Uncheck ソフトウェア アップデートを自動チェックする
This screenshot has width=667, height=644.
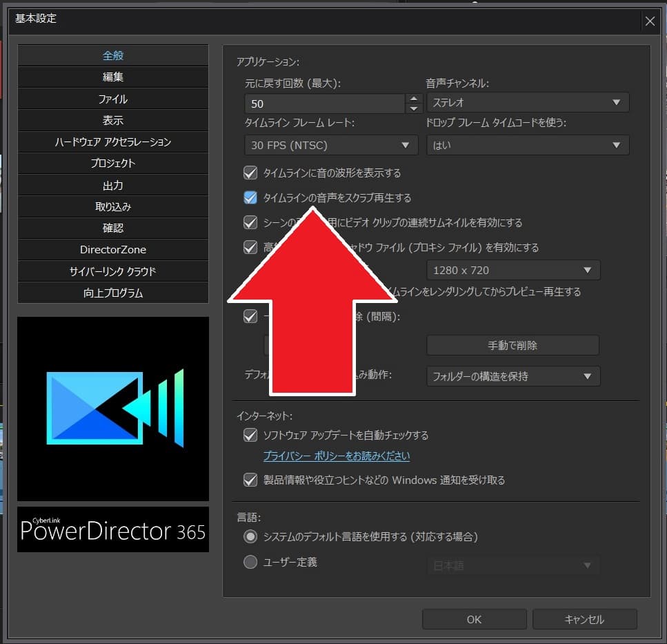click(x=250, y=435)
